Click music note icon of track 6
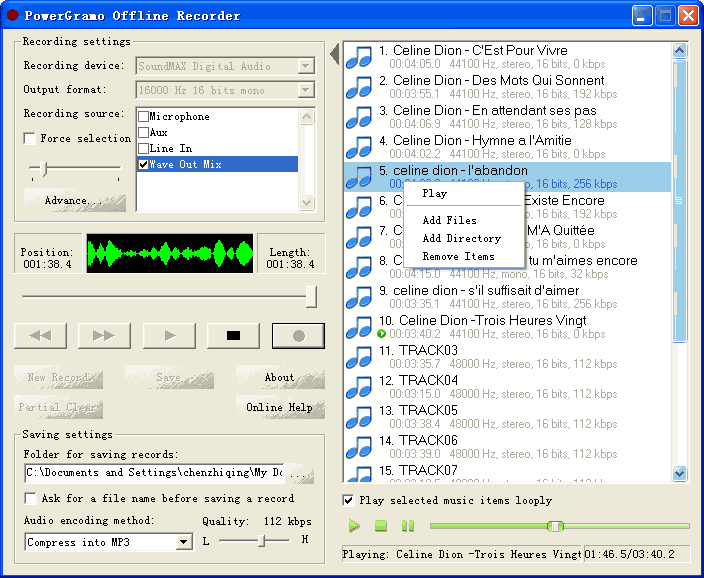 [x=359, y=207]
